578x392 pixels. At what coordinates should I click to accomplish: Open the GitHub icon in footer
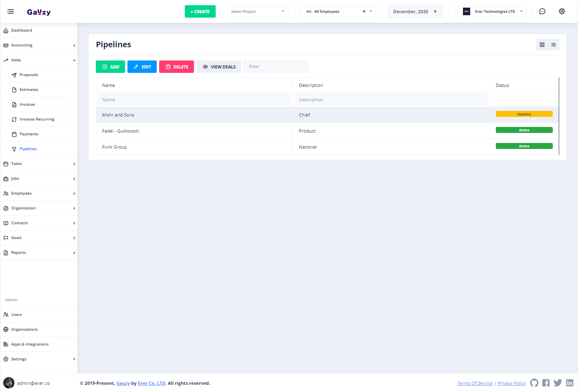[534, 383]
